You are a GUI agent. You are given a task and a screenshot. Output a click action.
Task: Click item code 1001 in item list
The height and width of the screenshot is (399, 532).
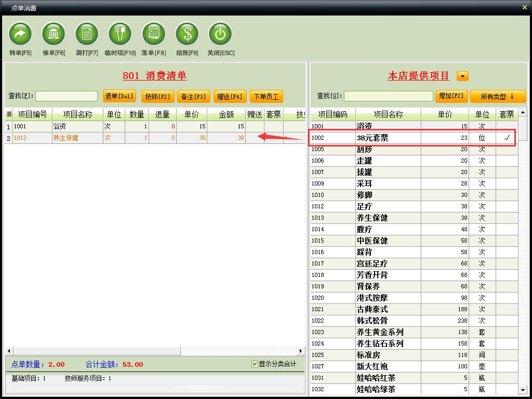coord(317,126)
